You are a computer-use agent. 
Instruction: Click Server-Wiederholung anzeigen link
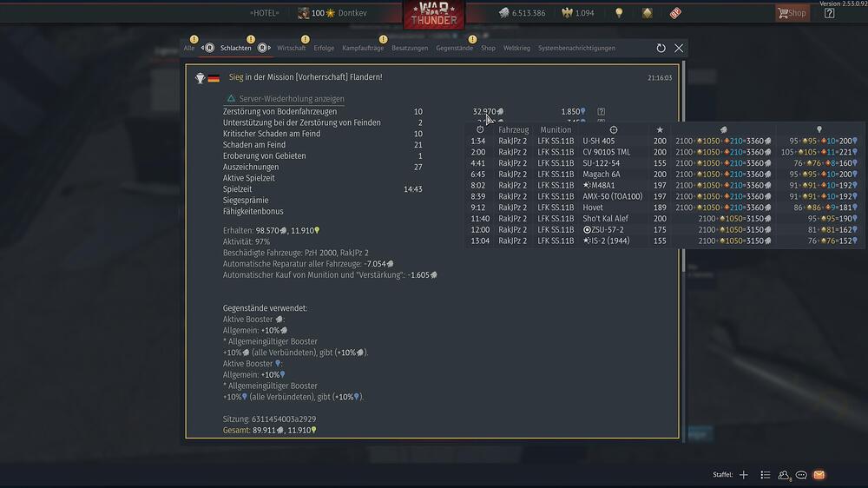[x=286, y=99]
